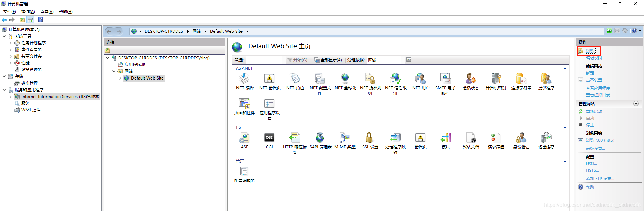
Task: Click the 重新启动 action
Action: (594, 112)
